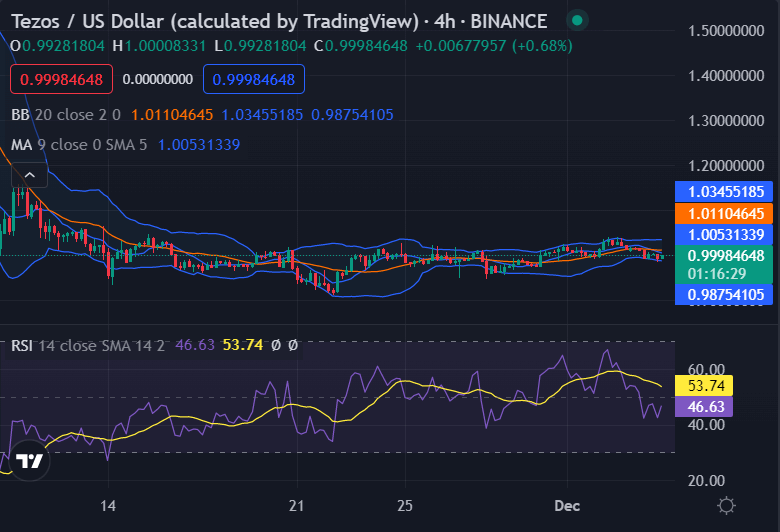Click the yellow RSI value 53.74 in legend

[x=243, y=345]
